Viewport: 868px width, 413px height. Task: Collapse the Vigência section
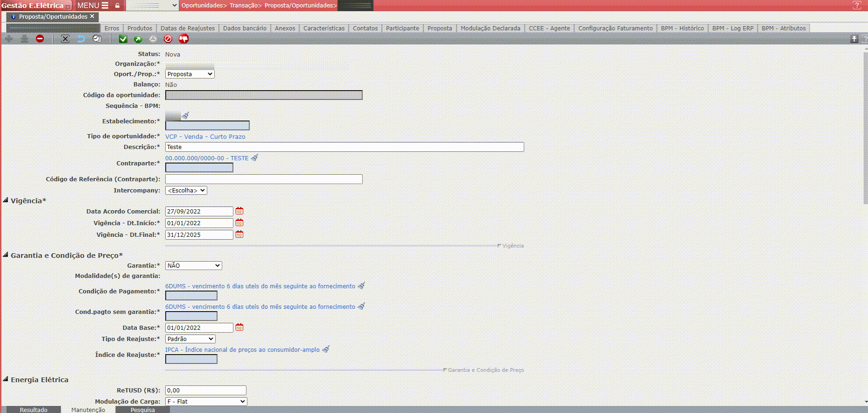pyautogui.click(x=6, y=200)
